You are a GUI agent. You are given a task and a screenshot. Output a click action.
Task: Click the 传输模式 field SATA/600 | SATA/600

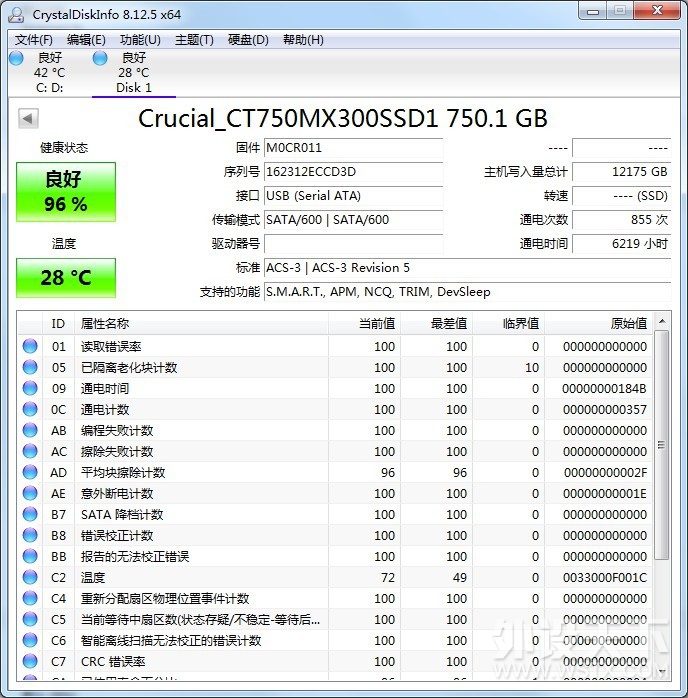click(x=353, y=220)
